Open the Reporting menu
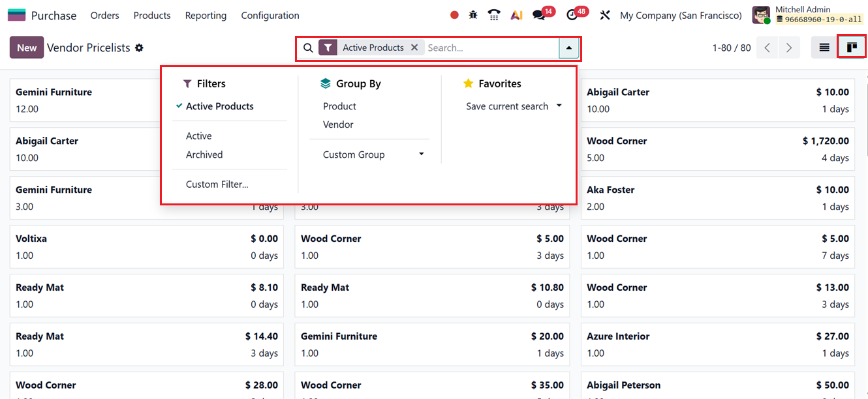This screenshot has height=399, width=868. click(206, 15)
